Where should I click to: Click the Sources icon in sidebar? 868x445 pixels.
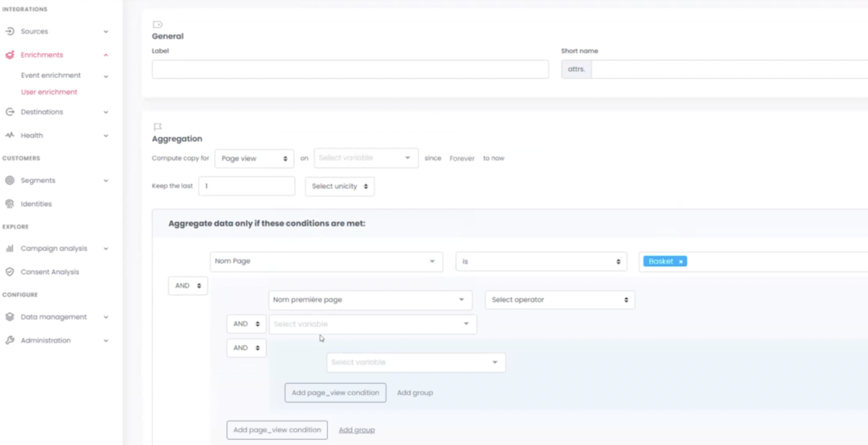click(10, 31)
